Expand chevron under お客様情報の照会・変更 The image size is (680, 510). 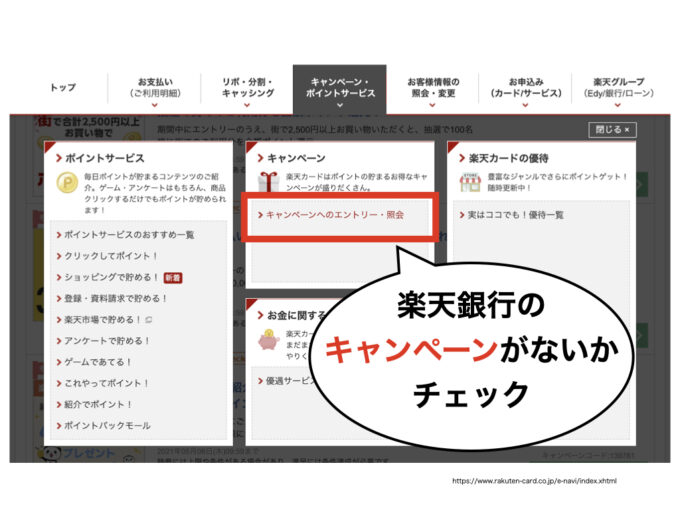pos(432,105)
